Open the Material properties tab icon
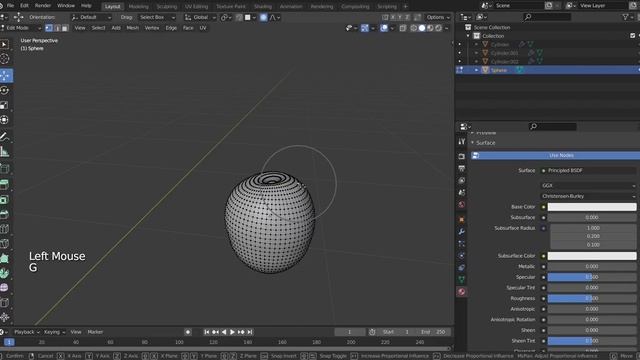This screenshot has height=360, width=640. [462, 292]
